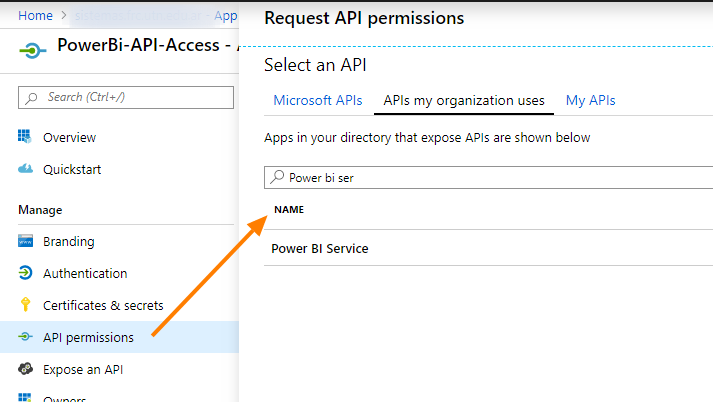Click the Manage section label
This screenshot has height=402, width=713.
click(40, 210)
